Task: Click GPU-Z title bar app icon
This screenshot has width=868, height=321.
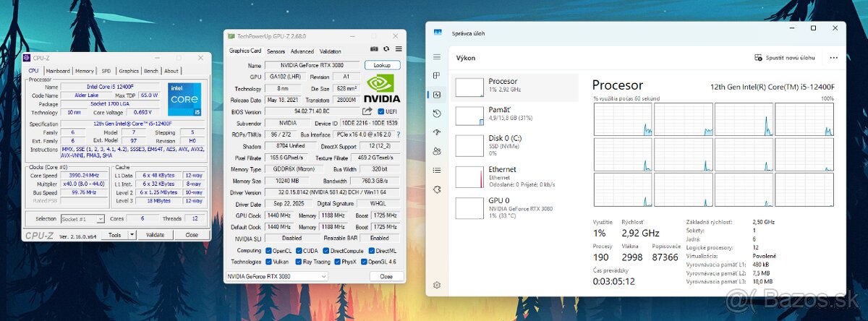Action: pos(231,35)
